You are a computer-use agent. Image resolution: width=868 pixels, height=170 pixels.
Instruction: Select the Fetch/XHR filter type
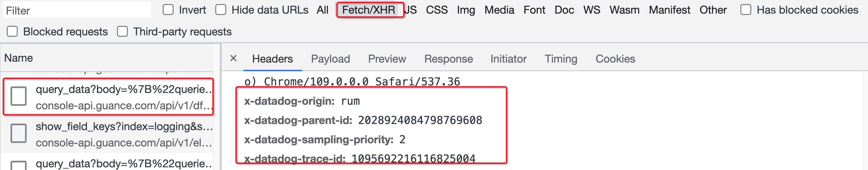coord(369,10)
